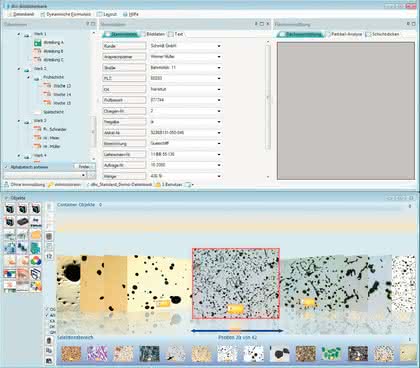
Task: Click the Finden button
Action: click(x=84, y=167)
